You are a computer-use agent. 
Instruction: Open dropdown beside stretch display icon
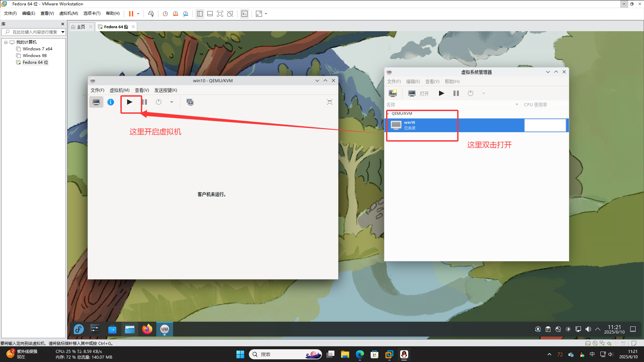(x=266, y=14)
